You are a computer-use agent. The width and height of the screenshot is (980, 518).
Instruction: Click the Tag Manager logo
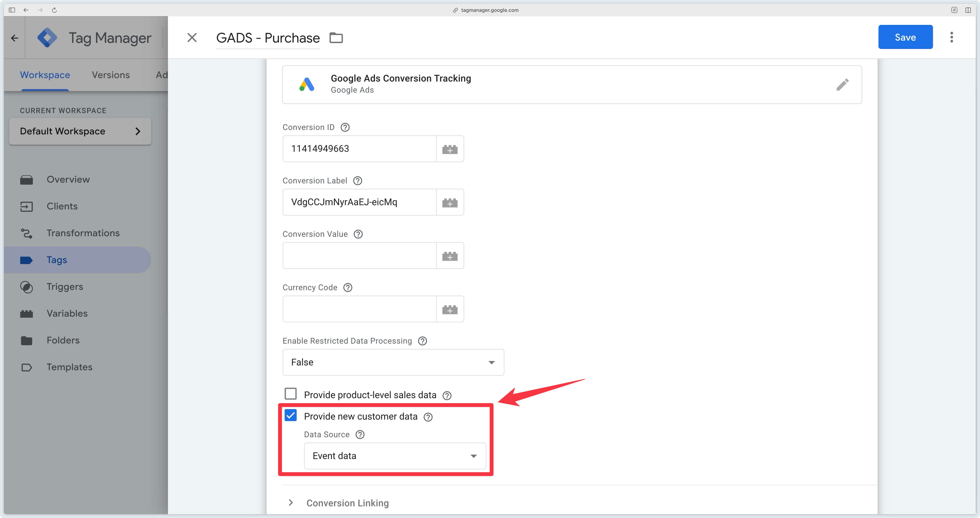47,38
